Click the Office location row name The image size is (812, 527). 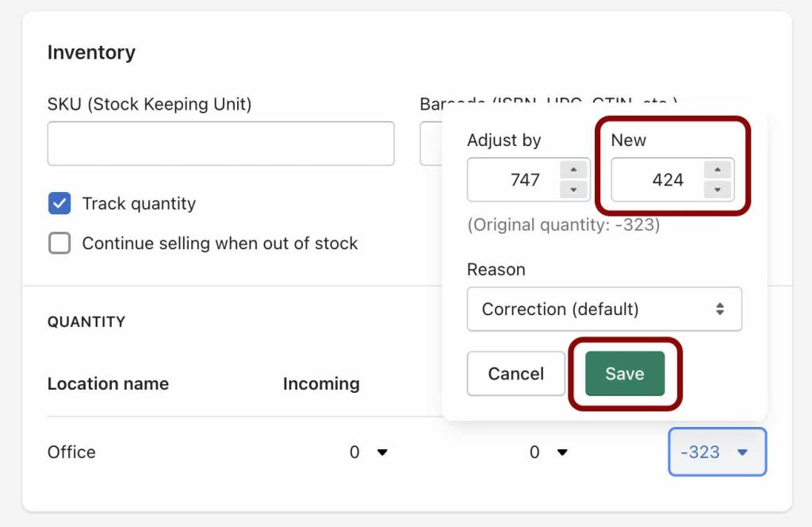[71, 452]
